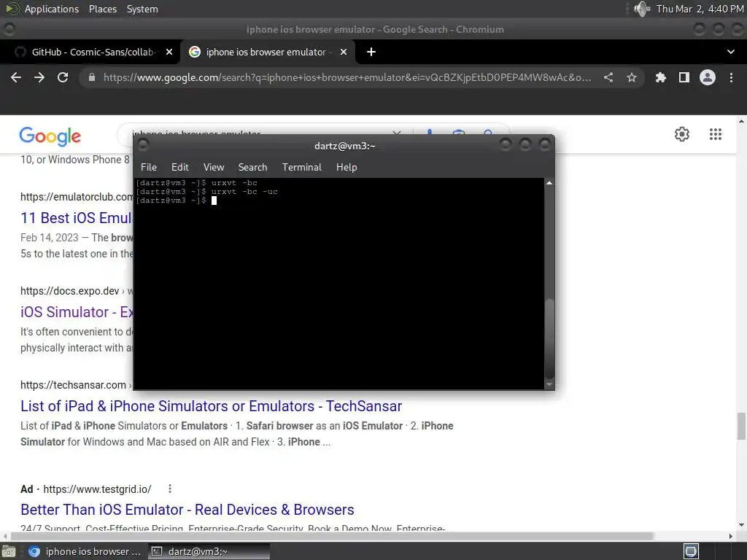Image resolution: width=747 pixels, height=560 pixels.
Task: Click Chromium window menu button top left
Action: [x=9, y=29]
